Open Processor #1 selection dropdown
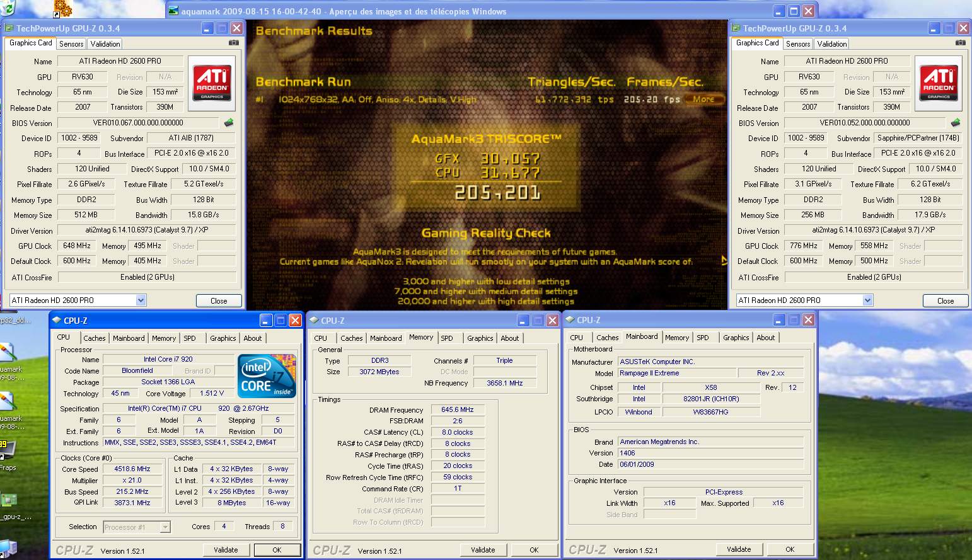972x560 pixels. tap(165, 527)
